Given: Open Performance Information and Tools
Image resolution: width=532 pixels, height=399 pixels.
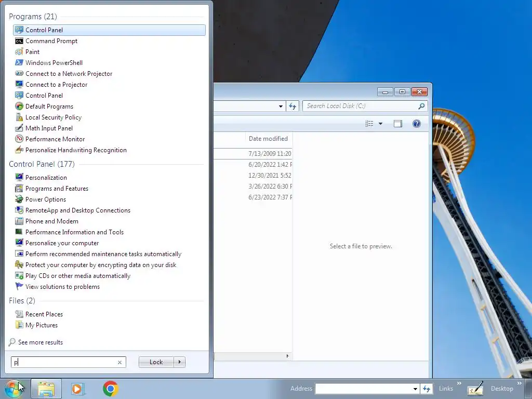Looking at the screenshot, I should tap(74, 232).
